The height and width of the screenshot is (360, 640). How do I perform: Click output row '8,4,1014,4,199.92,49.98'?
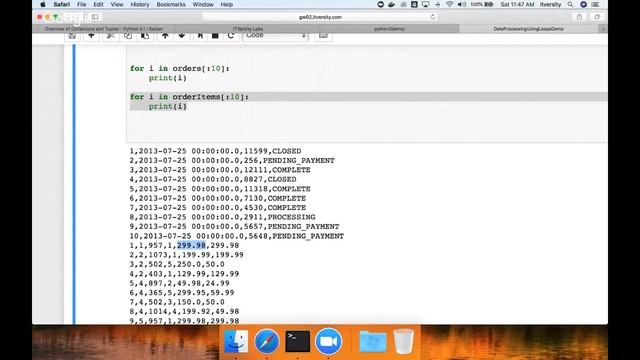(184, 311)
